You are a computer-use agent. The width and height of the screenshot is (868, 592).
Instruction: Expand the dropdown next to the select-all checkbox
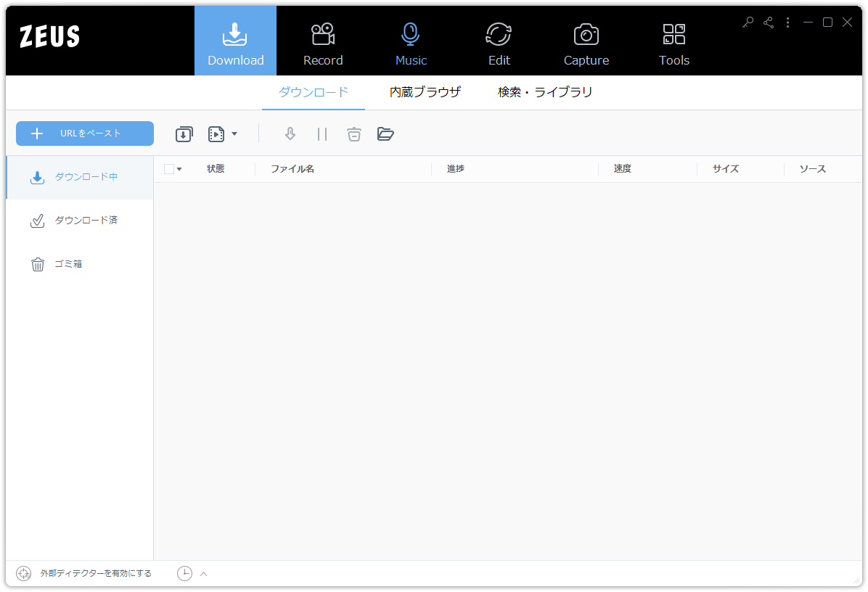[179, 168]
